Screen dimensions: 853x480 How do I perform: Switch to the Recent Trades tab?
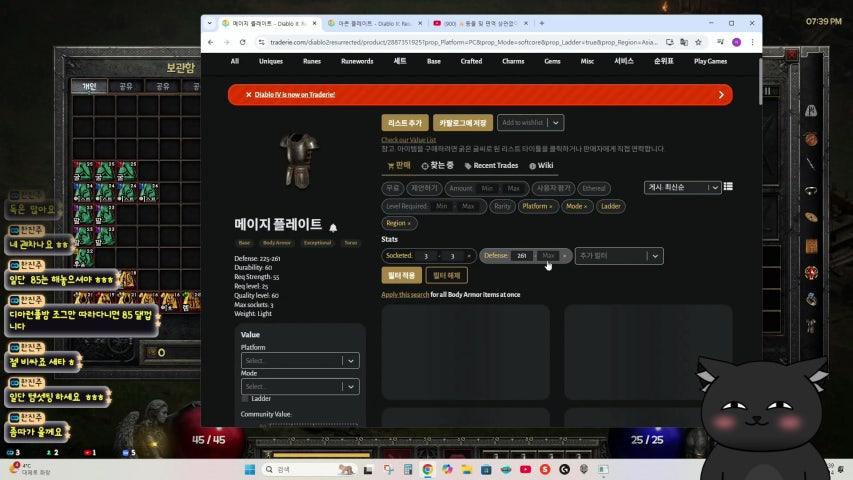[491, 165]
